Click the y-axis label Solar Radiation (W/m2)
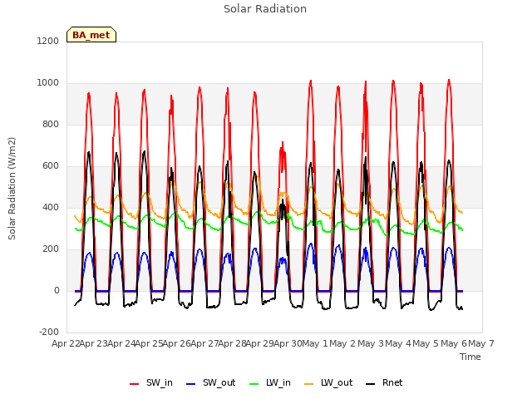The height and width of the screenshot is (399, 532). click(x=12, y=189)
